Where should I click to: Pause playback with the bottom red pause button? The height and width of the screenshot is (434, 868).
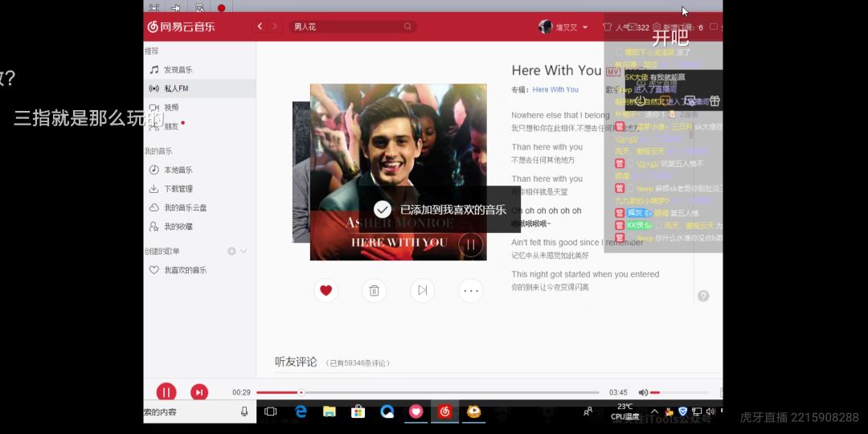coord(166,392)
